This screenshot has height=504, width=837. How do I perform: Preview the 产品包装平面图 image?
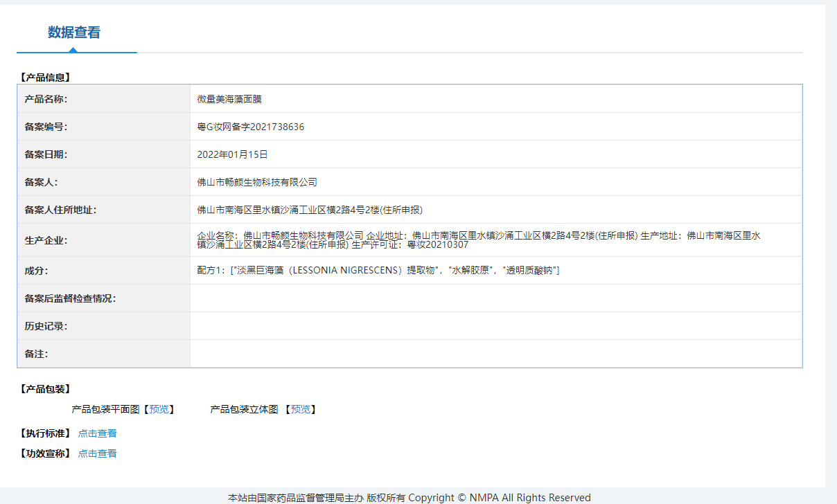pyautogui.click(x=159, y=409)
